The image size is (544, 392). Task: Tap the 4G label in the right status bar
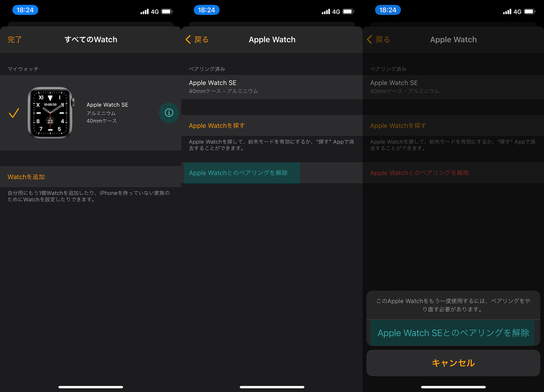click(518, 12)
